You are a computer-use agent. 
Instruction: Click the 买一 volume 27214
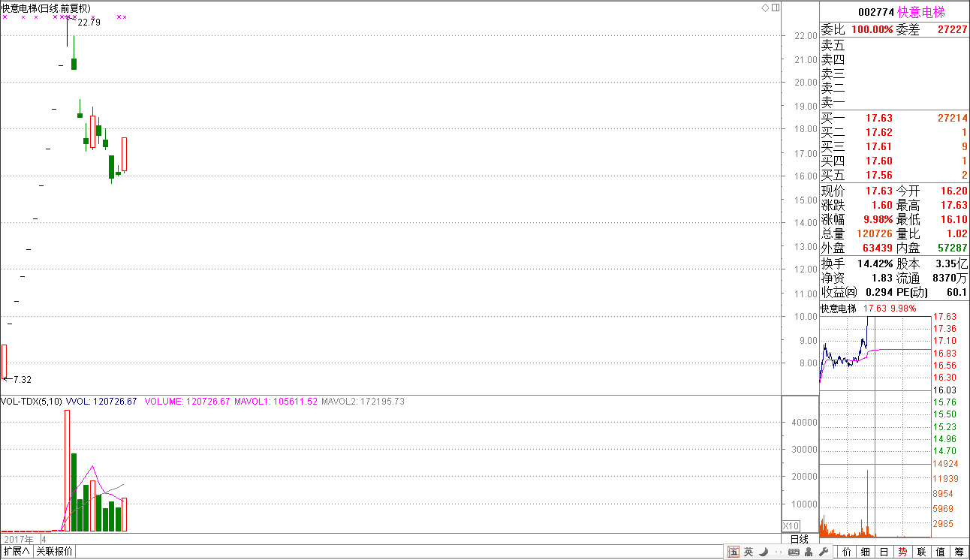point(953,118)
